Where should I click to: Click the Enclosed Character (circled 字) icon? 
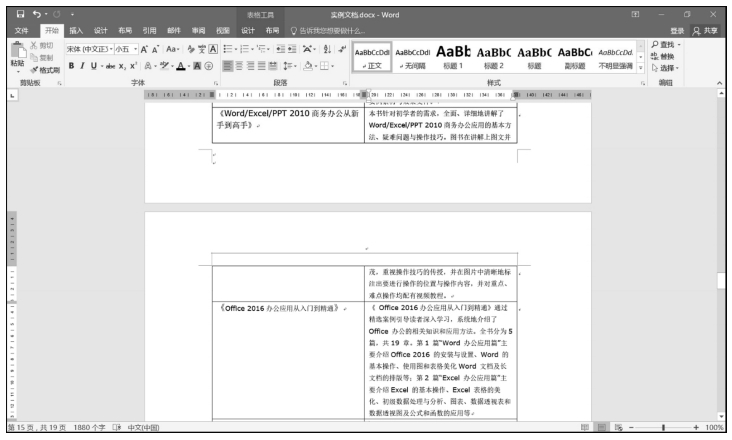pos(209,66)
